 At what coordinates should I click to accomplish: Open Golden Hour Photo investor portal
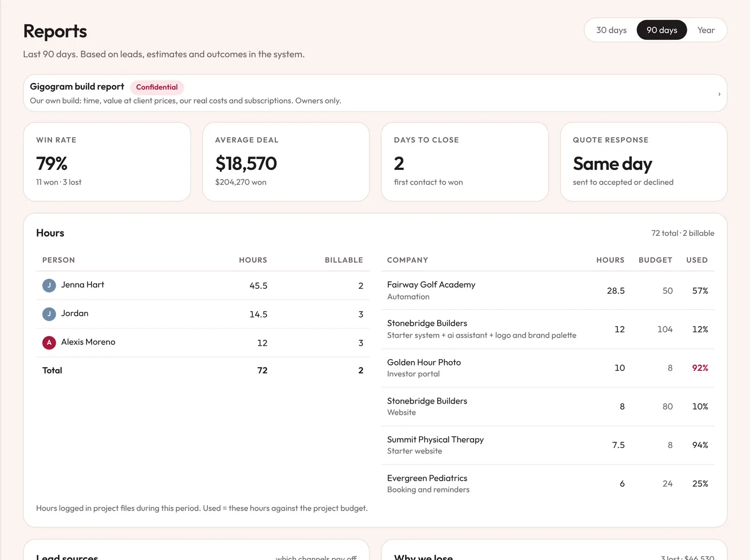(547, 368)
